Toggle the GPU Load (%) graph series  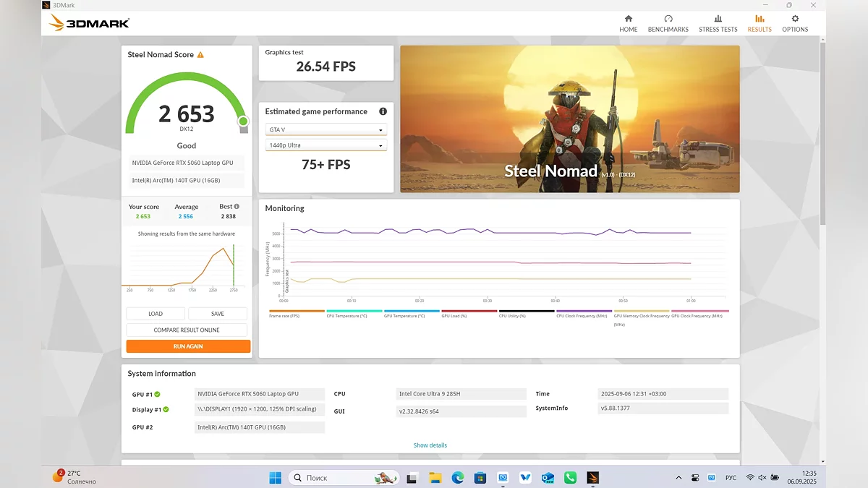[469, 312]
